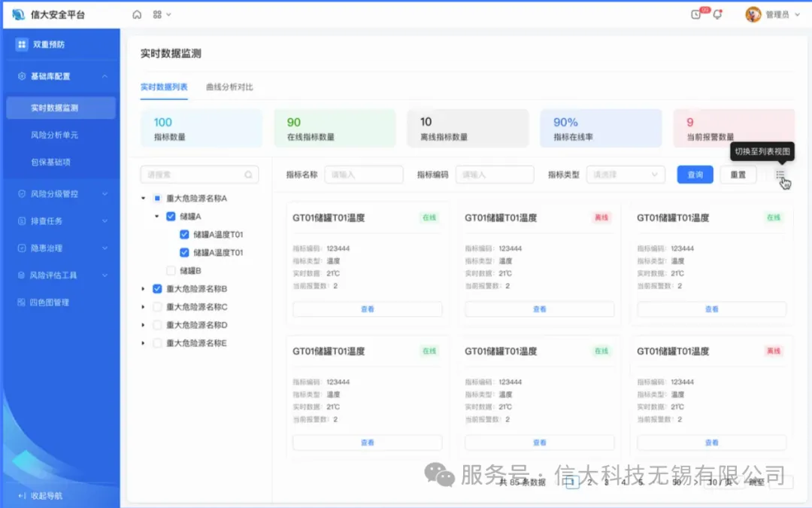
Task: Click the 指标名称 input field
Action: pyautogui.click(x=363, y=174)
